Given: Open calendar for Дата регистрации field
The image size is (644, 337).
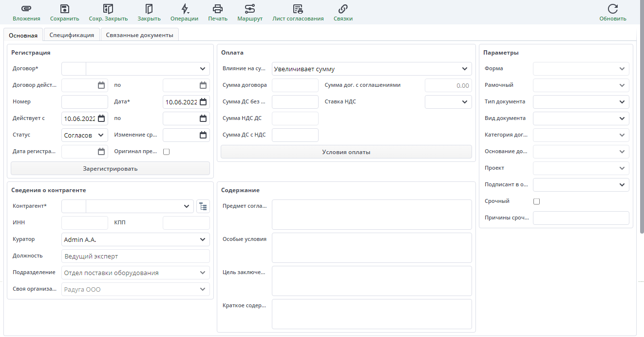Looking at the screenshot, I should (x=101, y=152).
